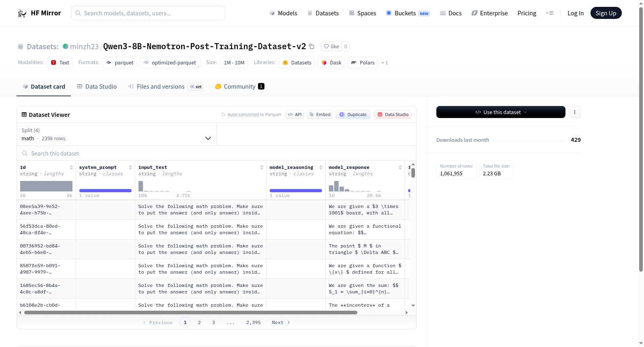This screenshot has height=347, width=644.
Task: Open Docs in the top navigation
Action: coord(451,13)
